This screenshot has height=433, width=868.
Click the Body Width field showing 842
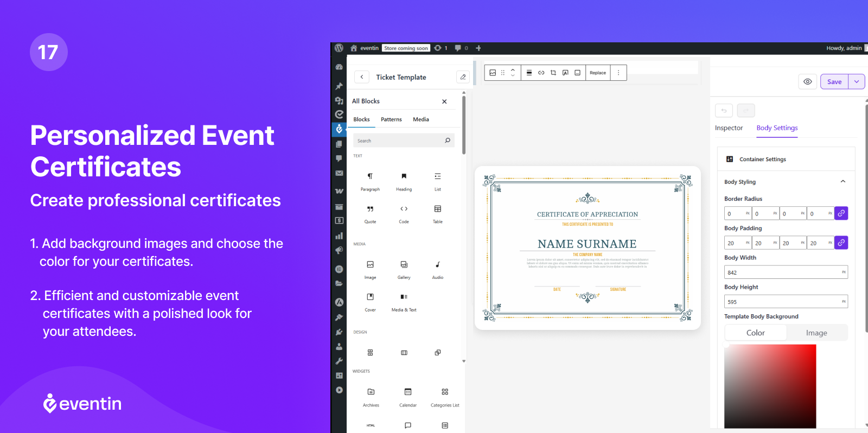click(786, 272)
